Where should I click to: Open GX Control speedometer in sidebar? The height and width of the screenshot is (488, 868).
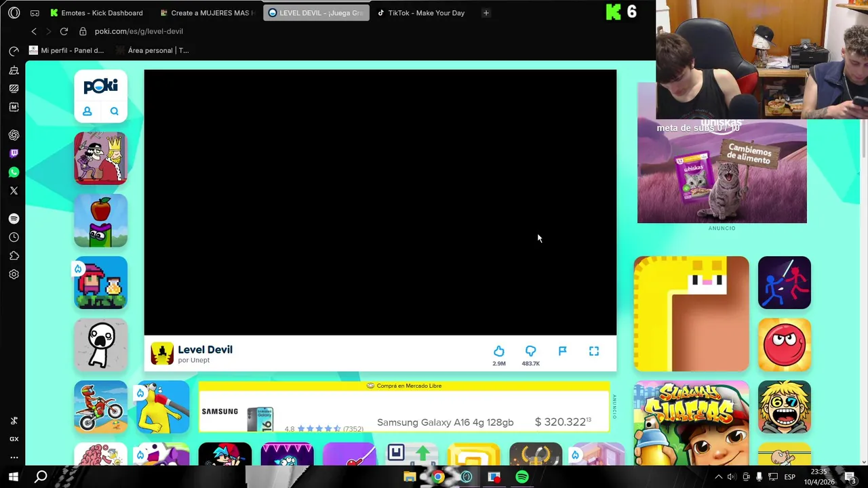coord(14,52)
